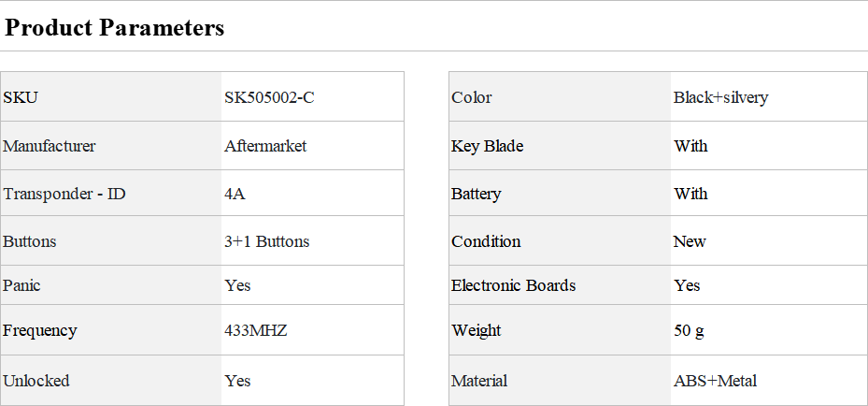Select the With value beside Battery
The width and height of the screenshot is (868, 406).
pyautogui.click(x=690, y=195)
